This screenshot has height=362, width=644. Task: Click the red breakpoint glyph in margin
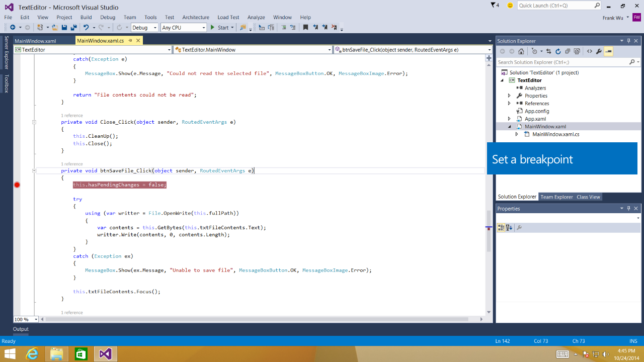[17, 185]
